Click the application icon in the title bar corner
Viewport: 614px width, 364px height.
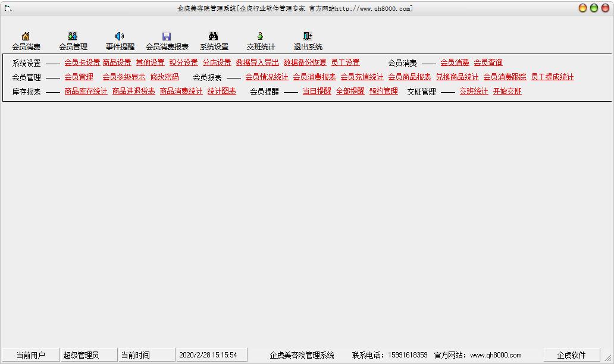(x=8, y=8)
